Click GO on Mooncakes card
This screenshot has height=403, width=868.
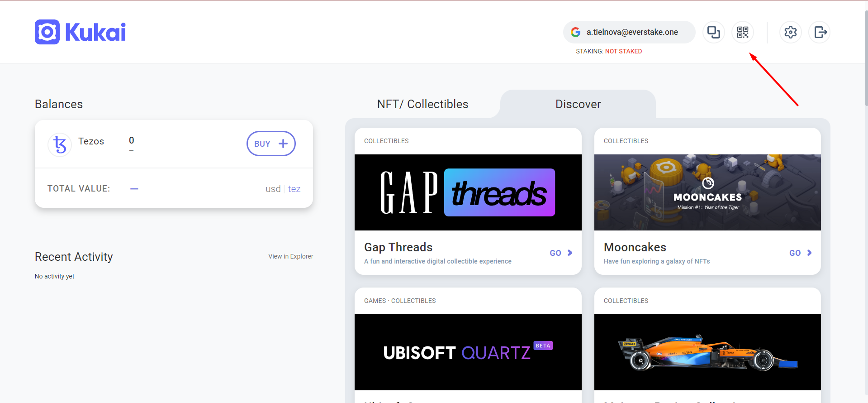click(x=801, y=253)
